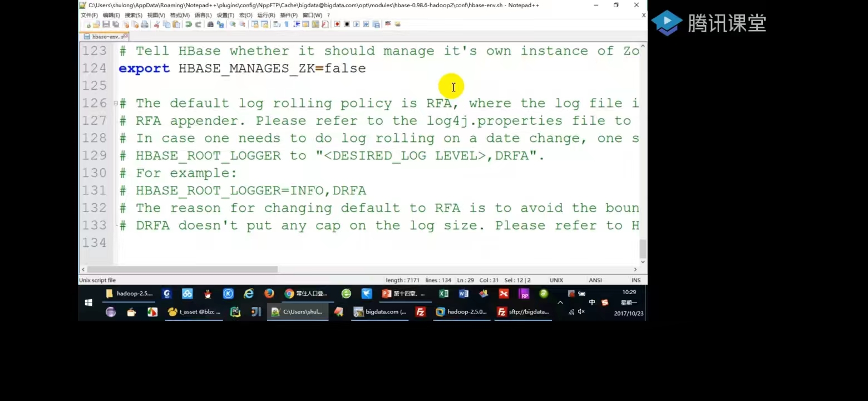Open the 语言(L) menu
868x401 pixels.
click(203, 15)
